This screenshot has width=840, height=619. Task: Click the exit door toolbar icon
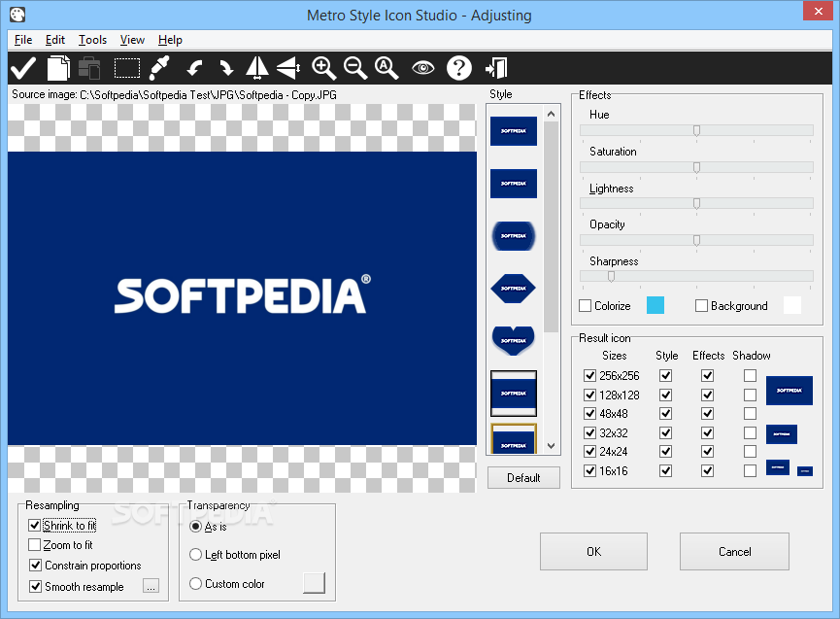tap(496, 68)
